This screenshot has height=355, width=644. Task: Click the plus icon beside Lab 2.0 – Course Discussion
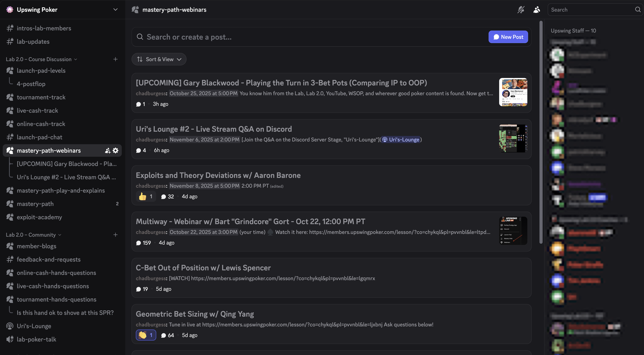click(115, 59)
